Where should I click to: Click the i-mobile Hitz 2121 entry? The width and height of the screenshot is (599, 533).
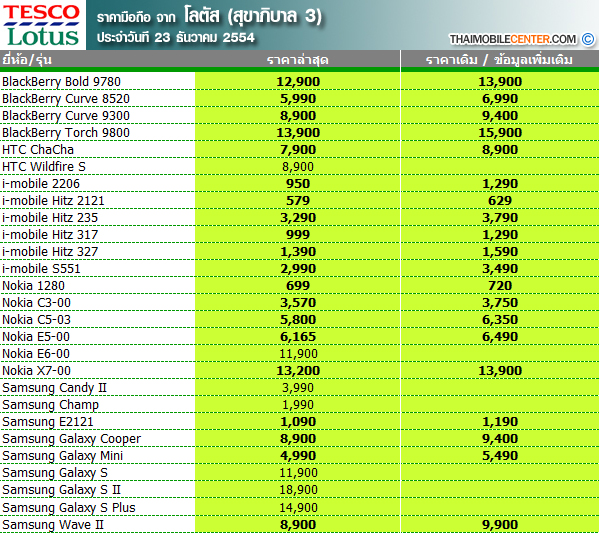(53, 201)
